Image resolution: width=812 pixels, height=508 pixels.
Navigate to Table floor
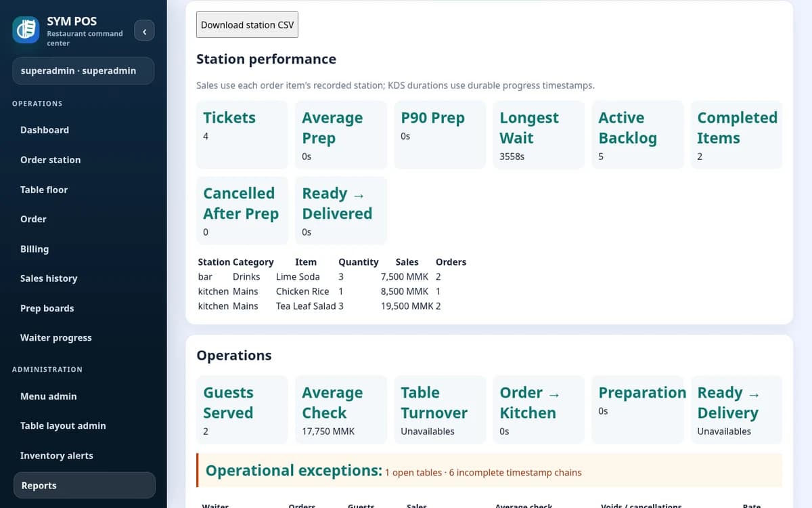point(84,190)
